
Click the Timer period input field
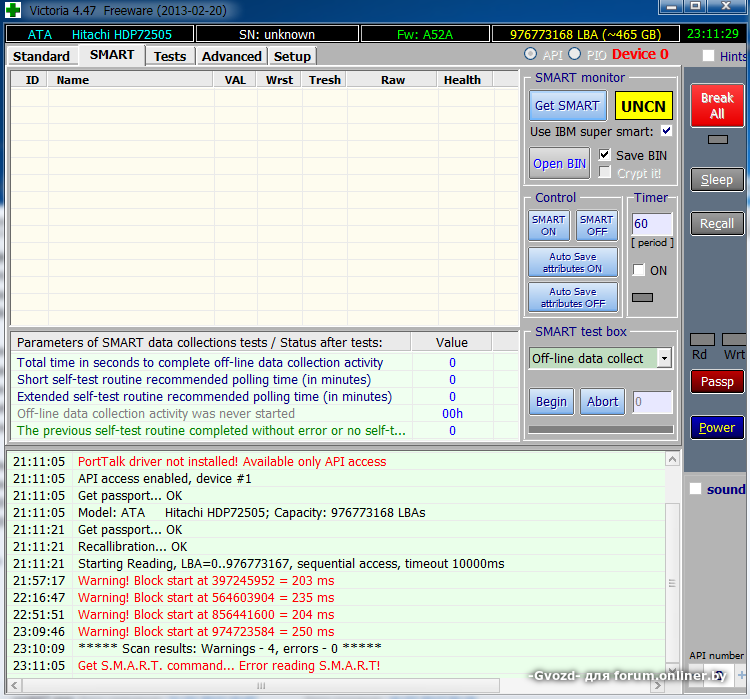click(652, 224)
